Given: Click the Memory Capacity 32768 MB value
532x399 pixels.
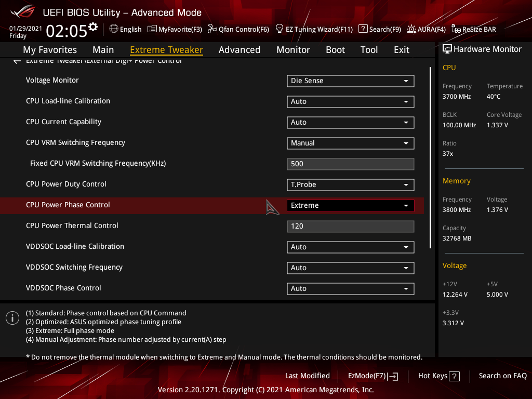Looking at the screenshot, I should [x=457, y=238].
